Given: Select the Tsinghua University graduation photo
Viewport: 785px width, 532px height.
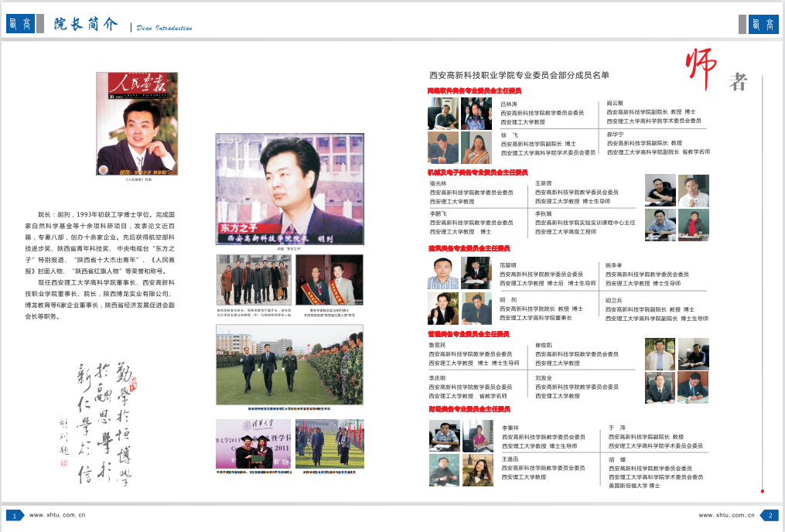Looking at the screenshot, I should (x=253, y=443).
